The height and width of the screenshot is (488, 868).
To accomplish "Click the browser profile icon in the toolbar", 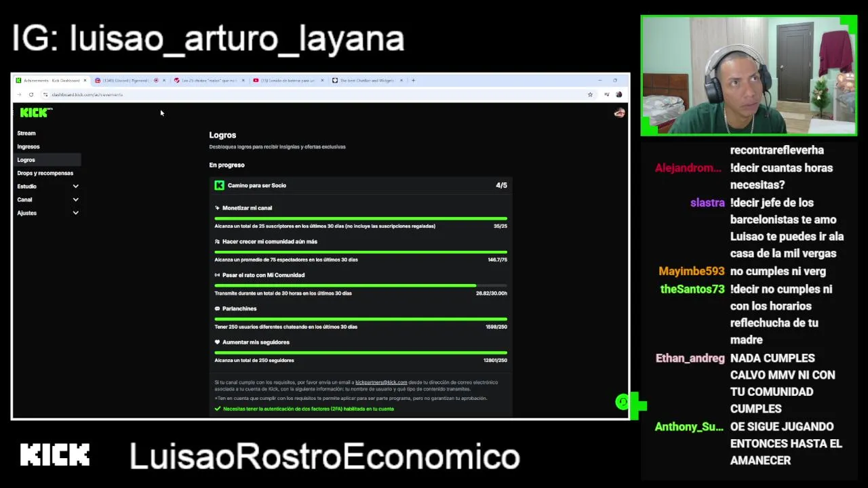I will coord(618,94).
